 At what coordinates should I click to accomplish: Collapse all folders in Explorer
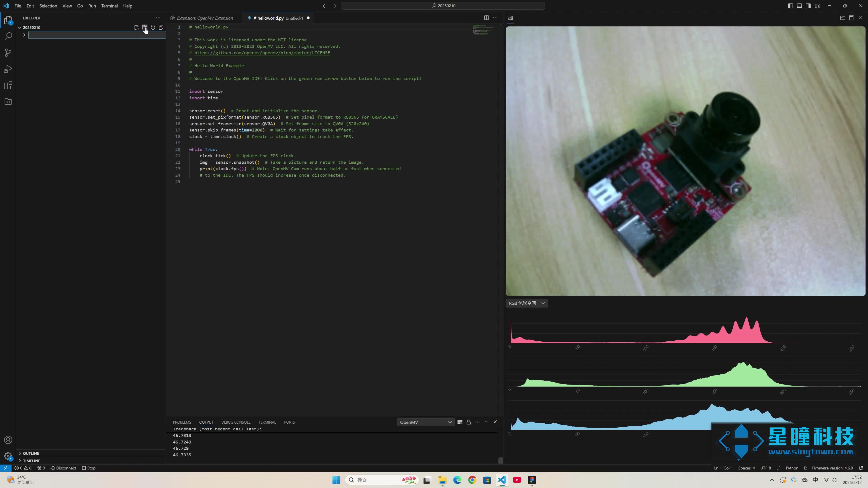pyautogui.click(x=161, y=28)
